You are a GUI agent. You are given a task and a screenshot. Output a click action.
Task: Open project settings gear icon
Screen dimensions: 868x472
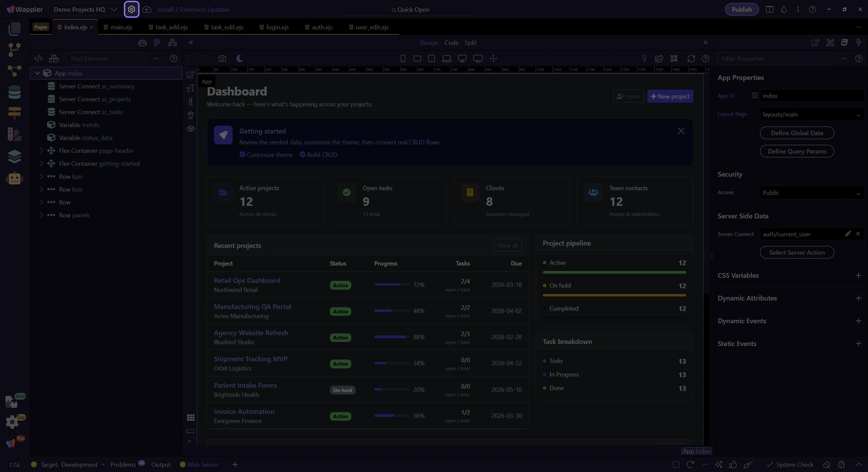132,10
